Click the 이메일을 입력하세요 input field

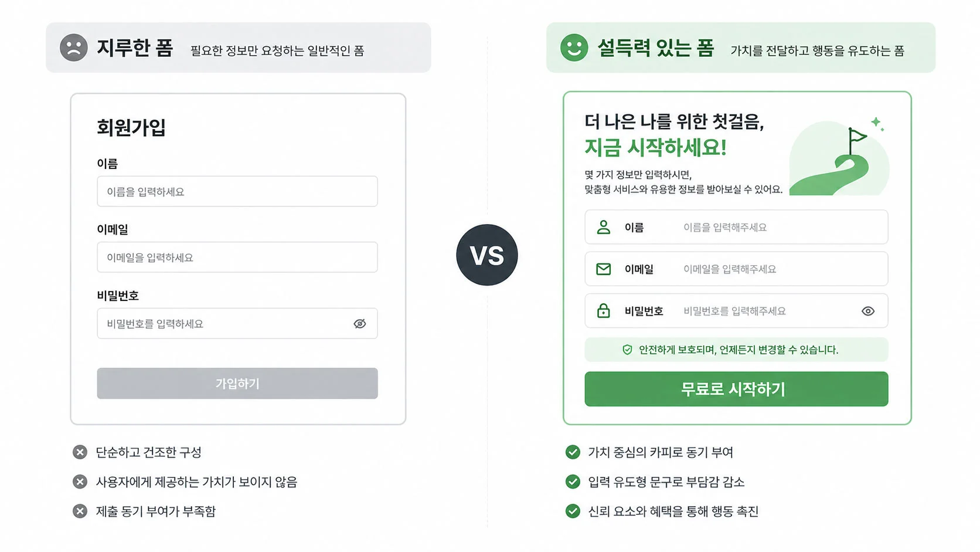tap(237, 257)
